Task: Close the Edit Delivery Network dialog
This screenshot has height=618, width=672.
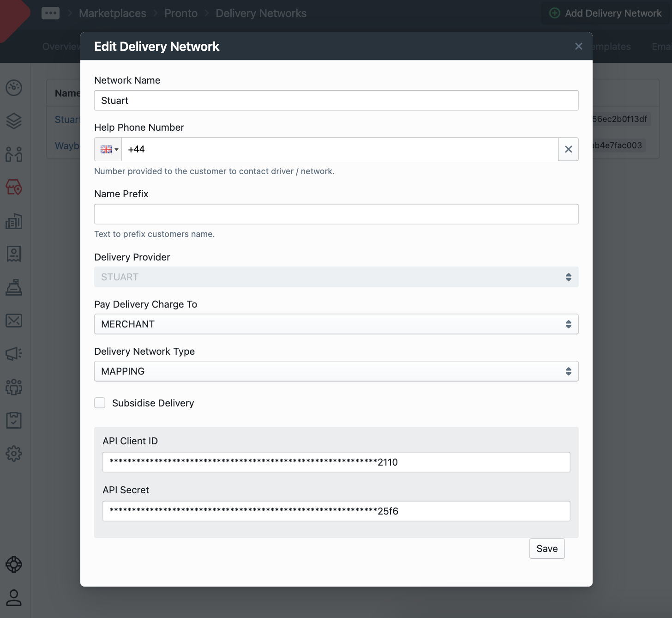Action: pyautogui.click(x=578, y=46)
